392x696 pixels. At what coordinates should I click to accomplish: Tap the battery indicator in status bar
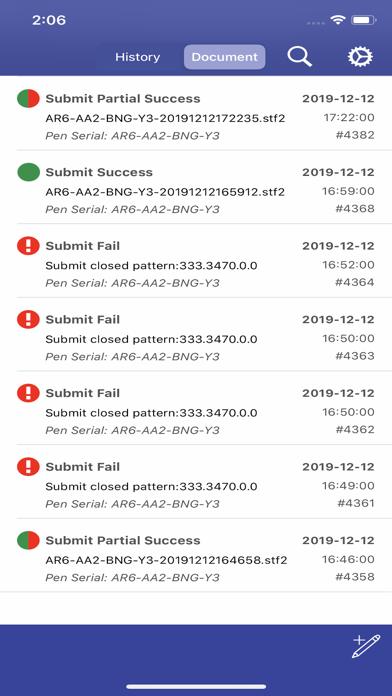(x=364, y=20)
